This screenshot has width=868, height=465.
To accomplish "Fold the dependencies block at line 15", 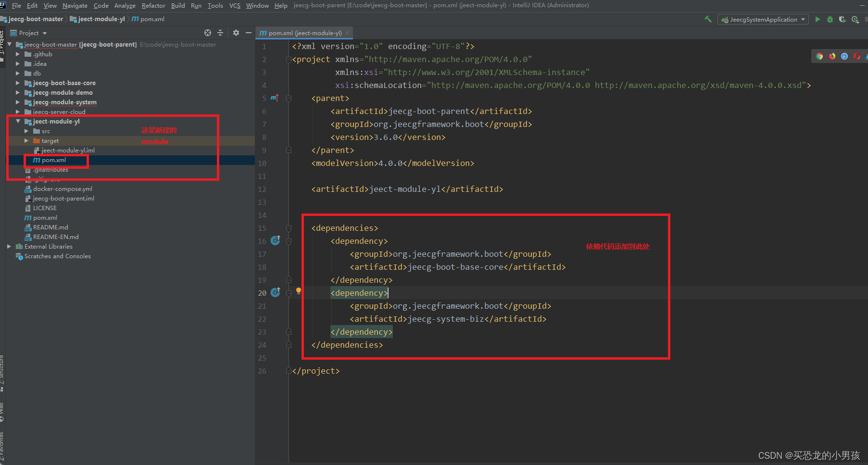I will [x=289, y=228].
